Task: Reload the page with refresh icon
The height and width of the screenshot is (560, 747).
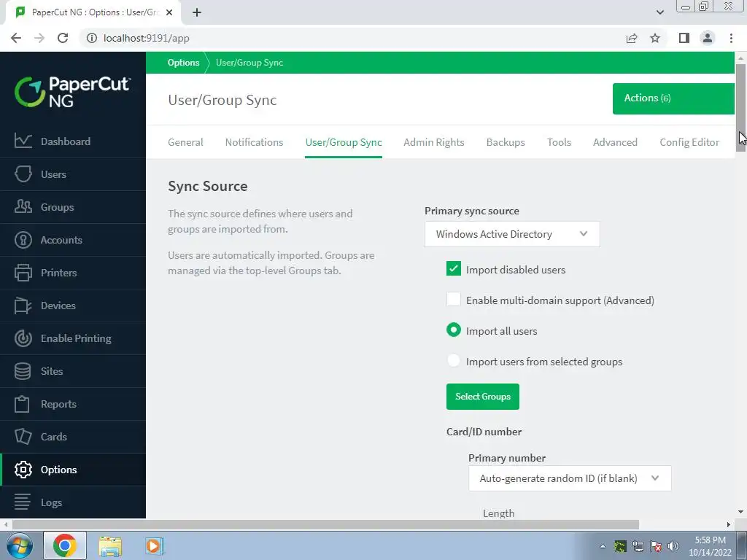Action: [x=63, y=38]
